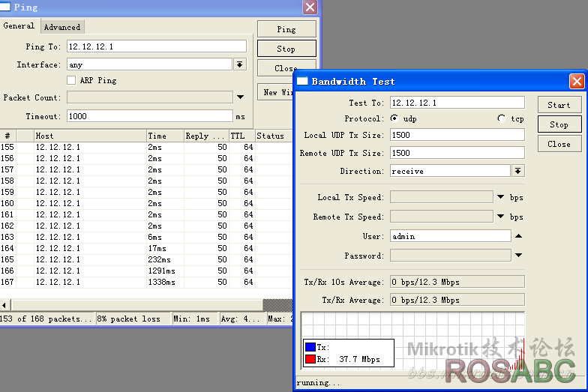Click the 8% packet loss status text
This screenshot has height=392, width=588.
pyautogui.click(x=129, y=319)
